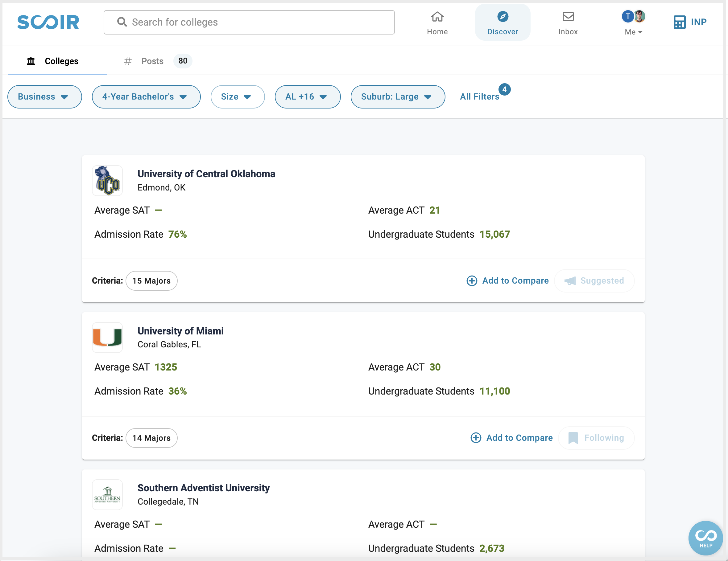Image resolution: width=728 pixels, height=561 pixels.
Task: Switch to the Colleges tab
Action: (57, 61)
